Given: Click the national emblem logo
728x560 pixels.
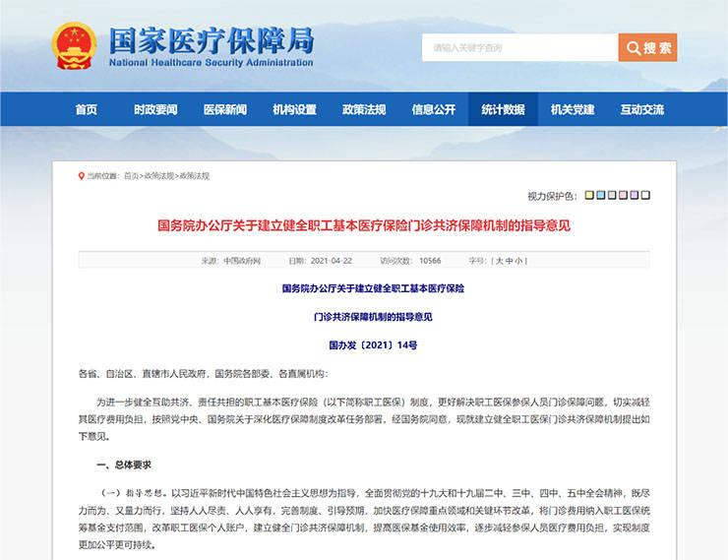Looking at the screenshot, I should (x=74, y=45).
